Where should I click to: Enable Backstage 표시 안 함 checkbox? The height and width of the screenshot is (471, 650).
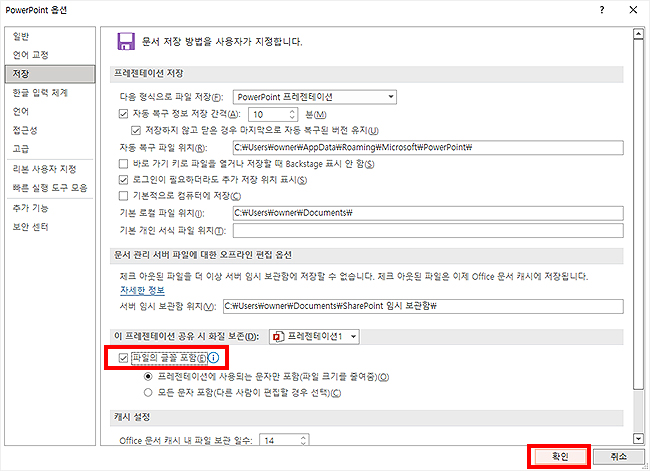123,164
